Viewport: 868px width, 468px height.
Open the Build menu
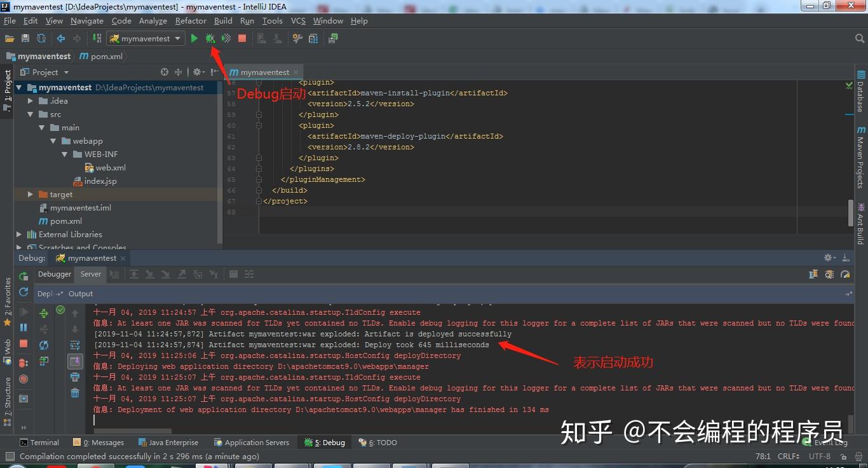click(223, 21)
